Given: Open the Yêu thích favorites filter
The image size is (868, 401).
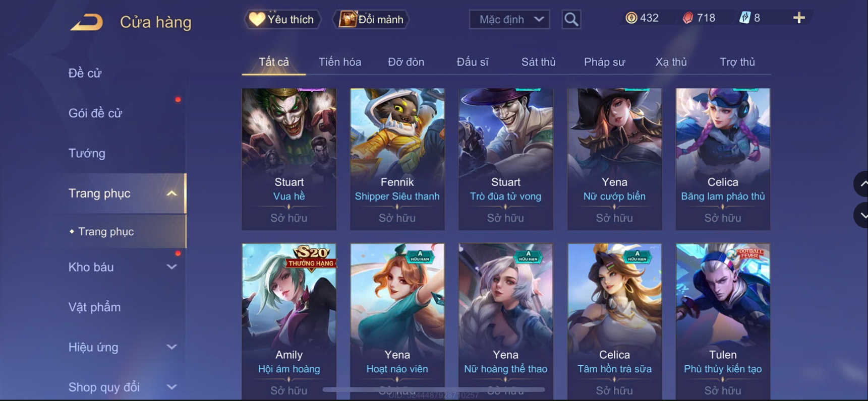Looking at the screenshot, I should point(282,19).
